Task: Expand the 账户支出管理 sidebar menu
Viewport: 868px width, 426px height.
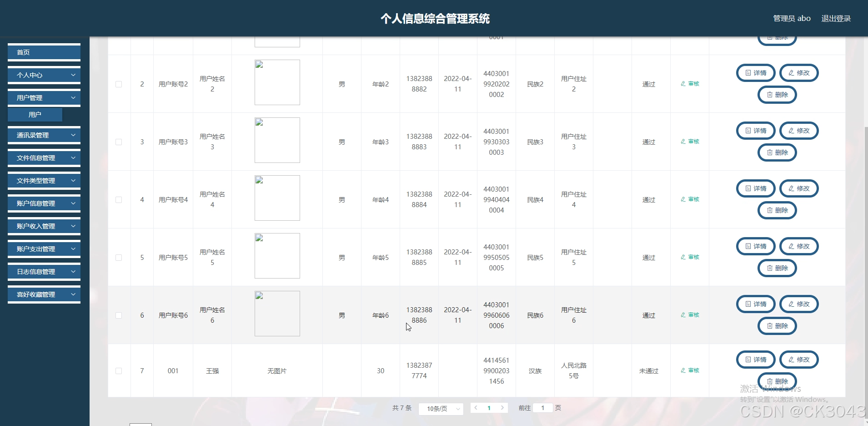Action: [44, 249]
